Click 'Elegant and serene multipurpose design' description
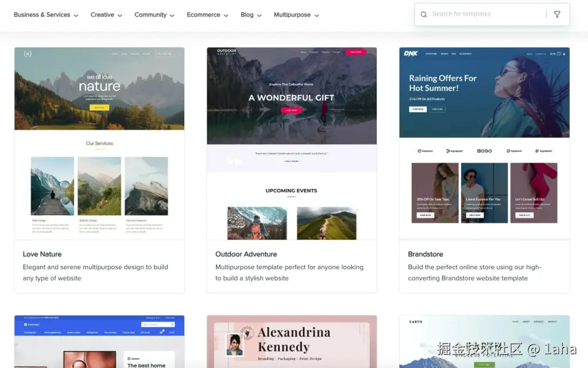The image size is (588, 368). click(x=95, y=273)
